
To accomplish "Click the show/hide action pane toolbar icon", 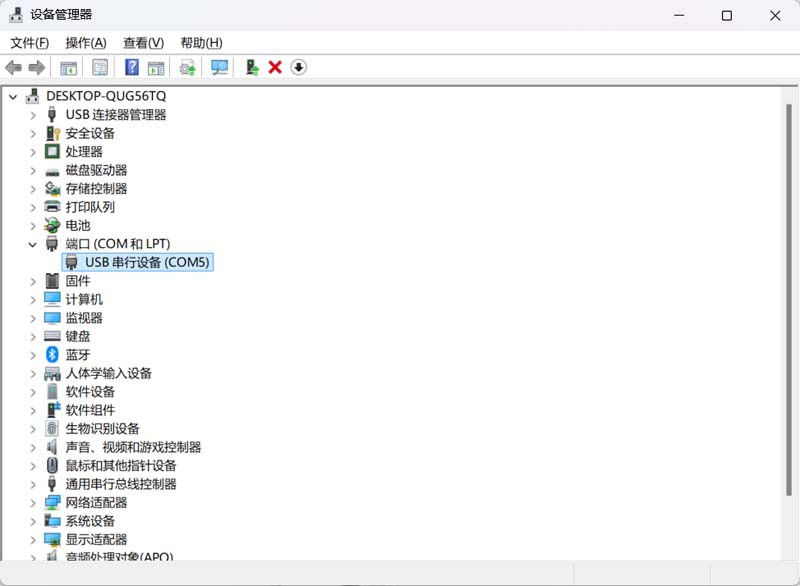I will [156, 67].
